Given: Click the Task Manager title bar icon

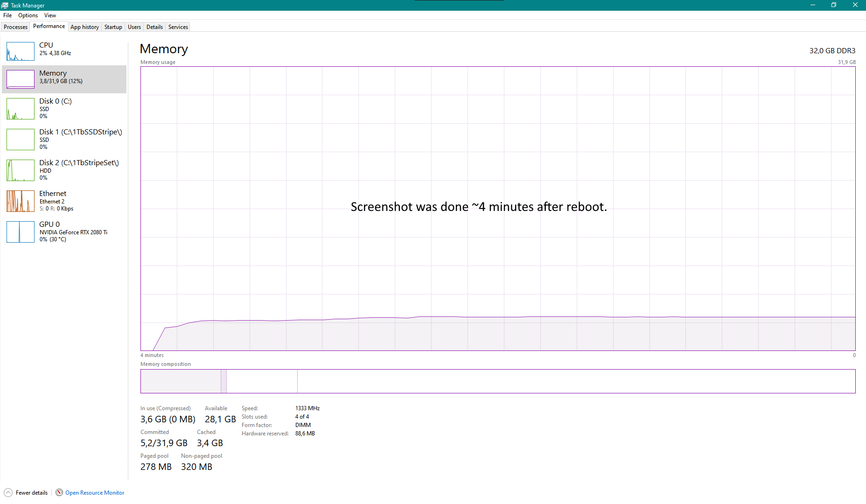Looking at the screenshot, I should tap(5, 5).
